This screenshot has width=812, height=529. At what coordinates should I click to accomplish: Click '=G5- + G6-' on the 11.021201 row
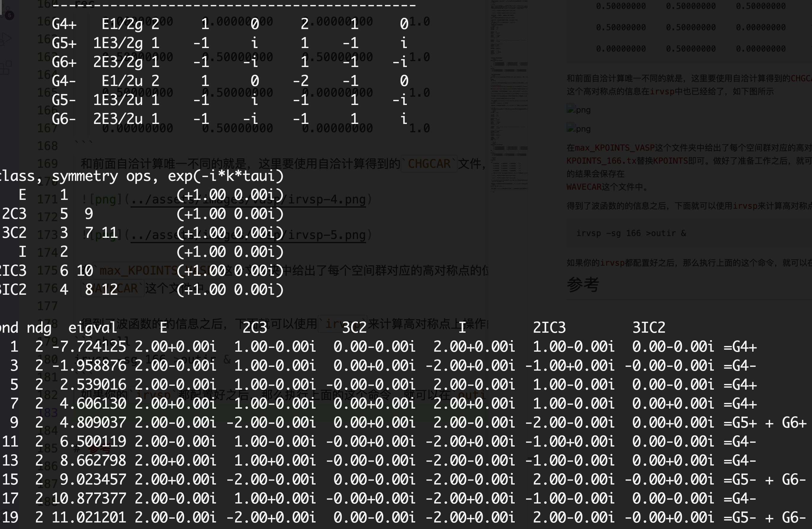[765, 518]
